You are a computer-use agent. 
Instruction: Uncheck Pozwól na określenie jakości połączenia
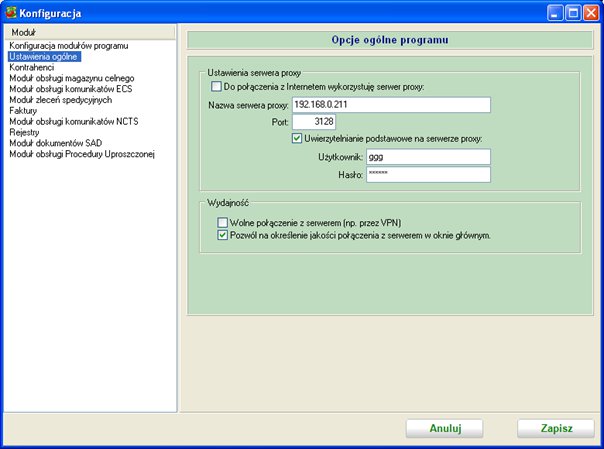click(x=222, y=235)
